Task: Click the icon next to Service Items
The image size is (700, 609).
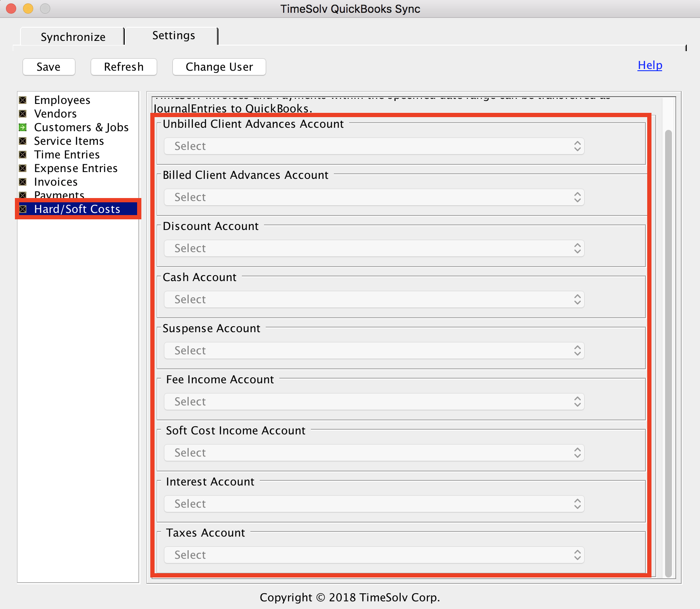Action: [23, 141]
